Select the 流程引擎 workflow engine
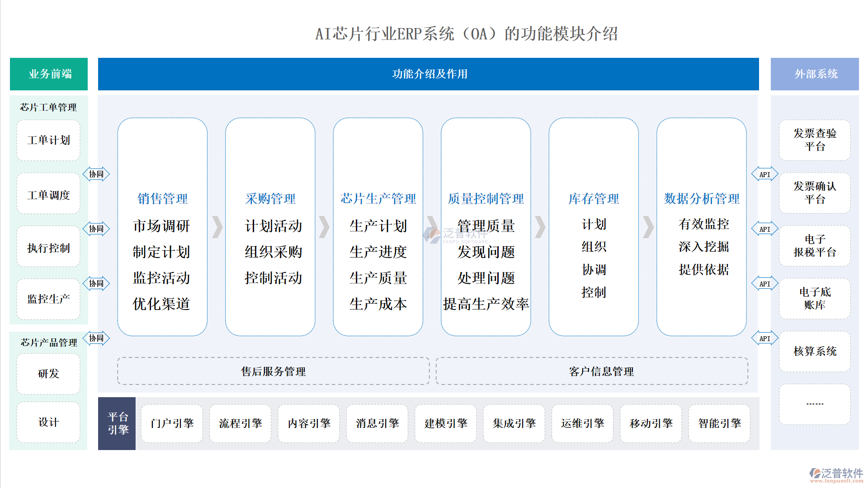Image resolution: width=868 pixels, height=488 pixels. pyautogui.click(x=241, y=423)
